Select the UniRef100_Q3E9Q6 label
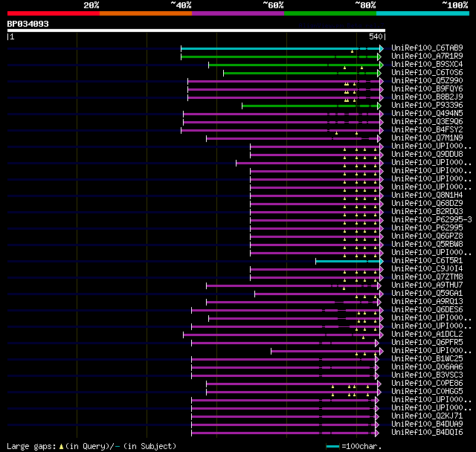The height and width of the screenshot is (452, 476). (x=427, y=122)
